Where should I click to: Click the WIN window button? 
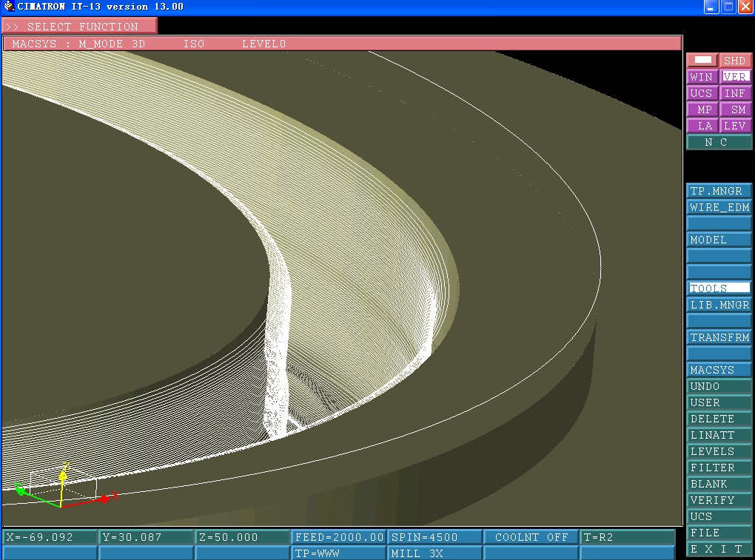702,77
